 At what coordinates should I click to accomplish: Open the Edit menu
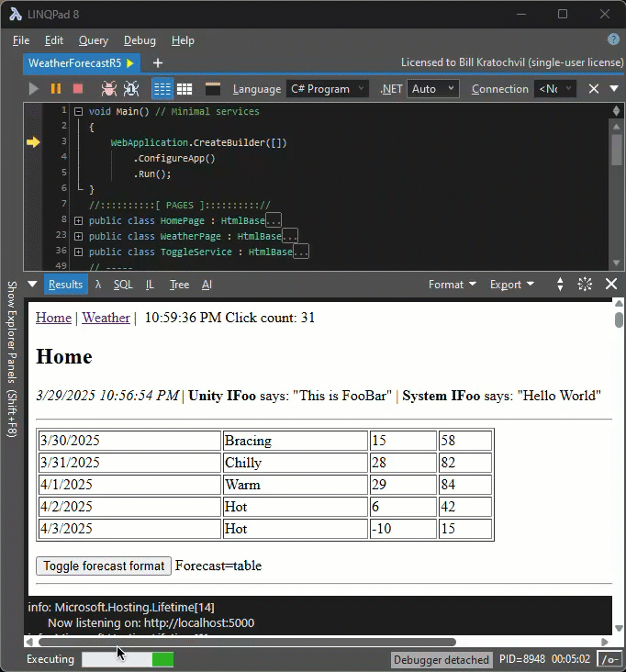tap(54, 40)
